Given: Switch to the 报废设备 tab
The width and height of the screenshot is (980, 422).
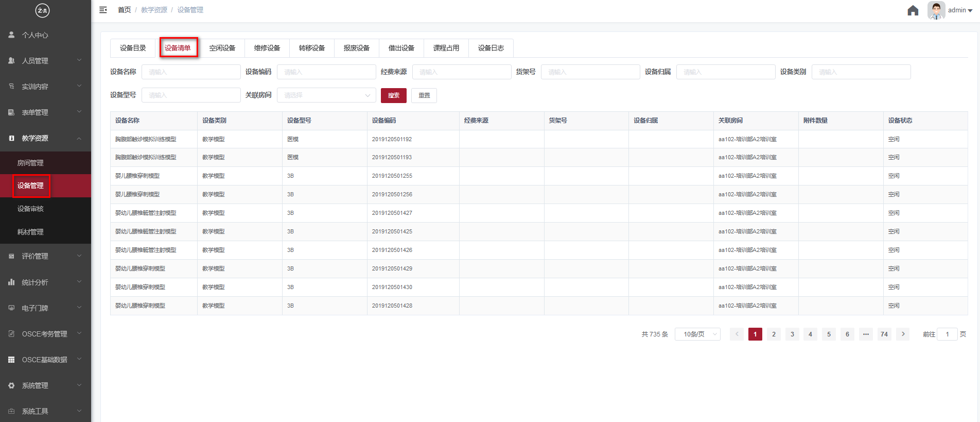Looking at the screenshot, I should (x=357, y=48).
